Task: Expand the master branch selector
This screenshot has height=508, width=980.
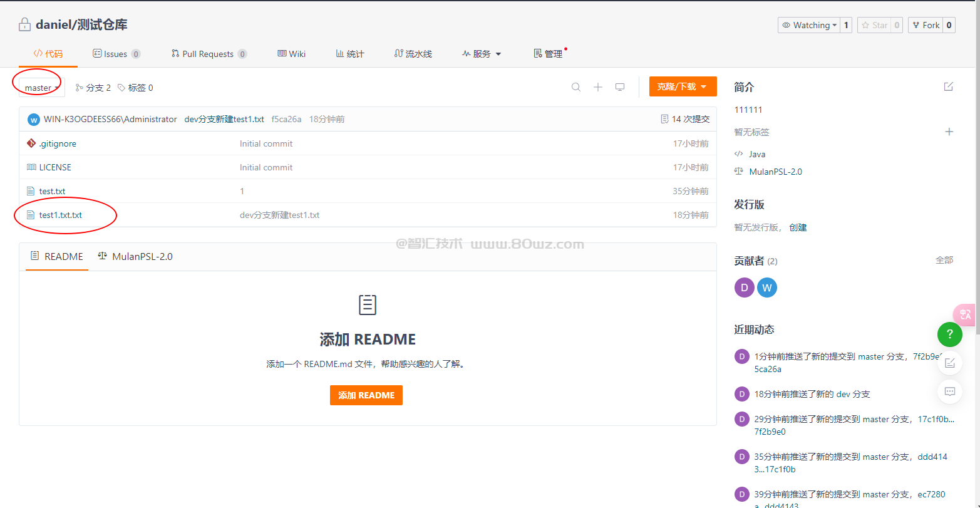Action: (41, 88)
